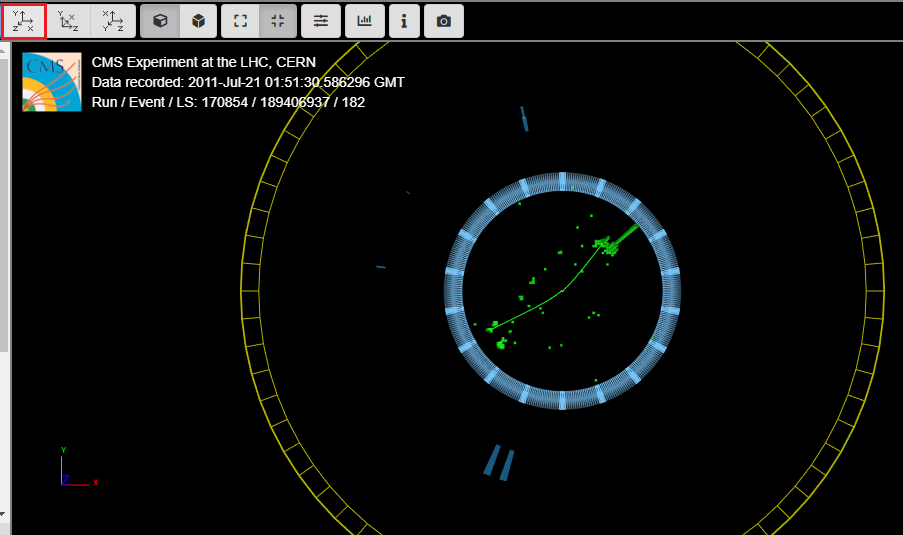Enable perspective projection cube icon
Screen dimensions: 903x535
click(160, 22)
